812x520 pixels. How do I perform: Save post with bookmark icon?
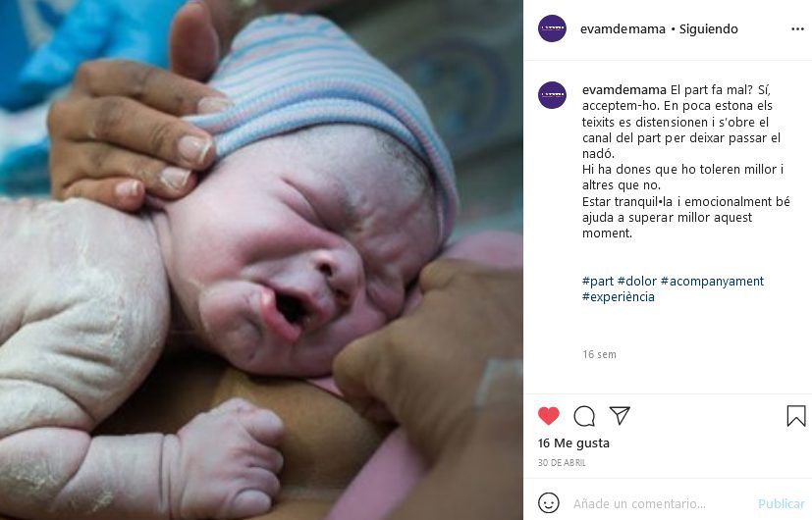point(796,416)
